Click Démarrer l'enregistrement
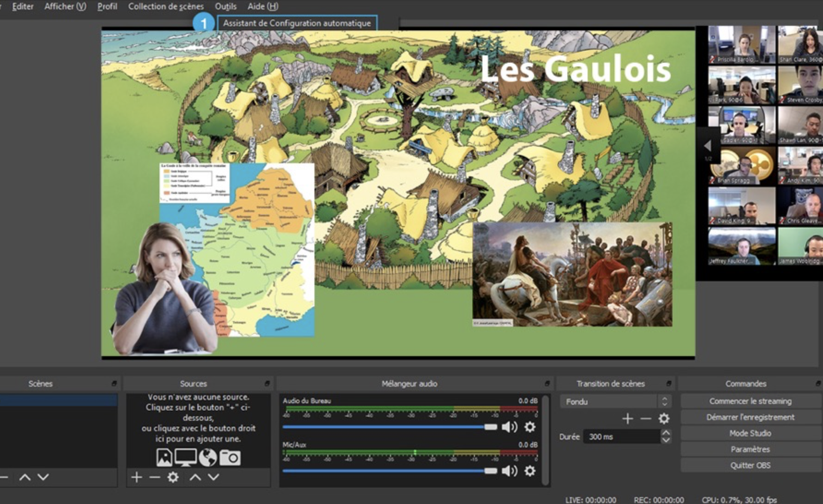This screenshot has width=823, height=504. click(750, 417)
